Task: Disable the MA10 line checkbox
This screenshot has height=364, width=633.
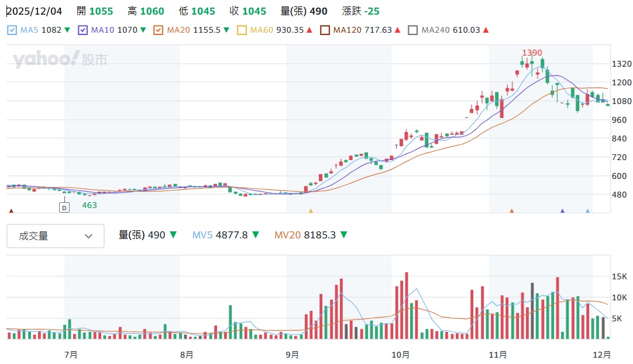Action: click(x=82, y=30)
